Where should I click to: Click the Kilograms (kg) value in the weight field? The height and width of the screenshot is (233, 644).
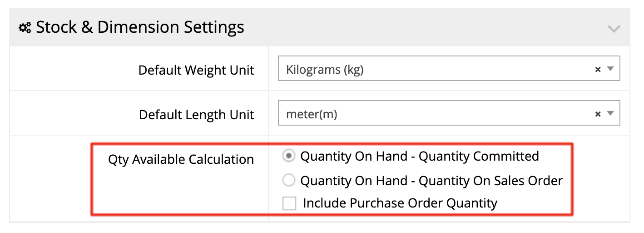[x=325, y=70]
